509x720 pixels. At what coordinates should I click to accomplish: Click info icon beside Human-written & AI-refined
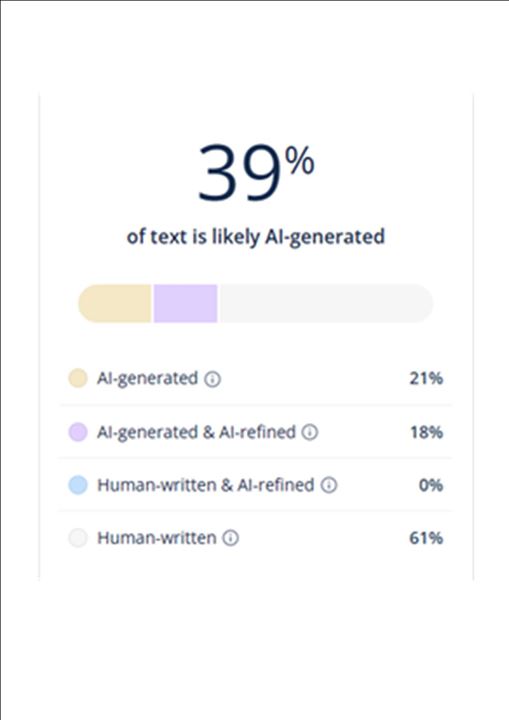(328, 485)
